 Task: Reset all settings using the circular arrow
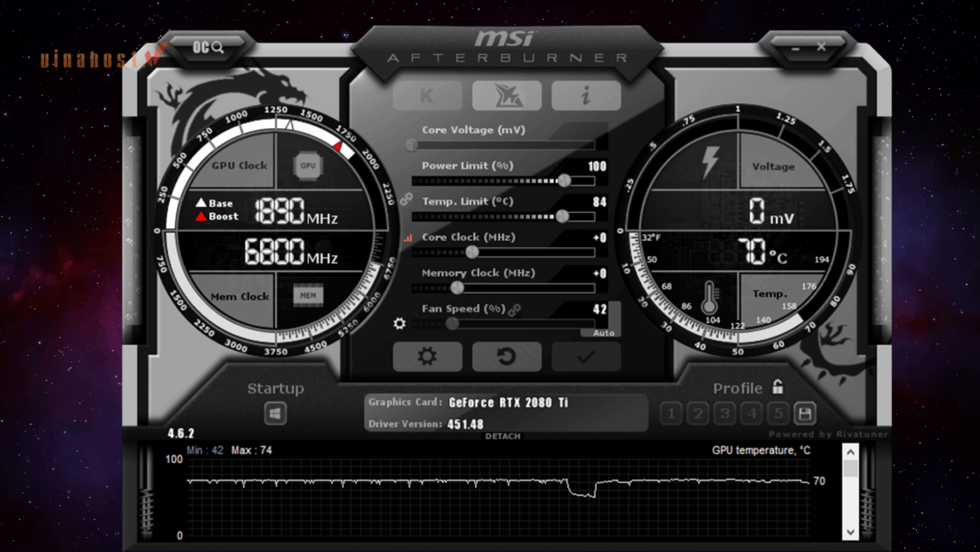pos(506,357)
